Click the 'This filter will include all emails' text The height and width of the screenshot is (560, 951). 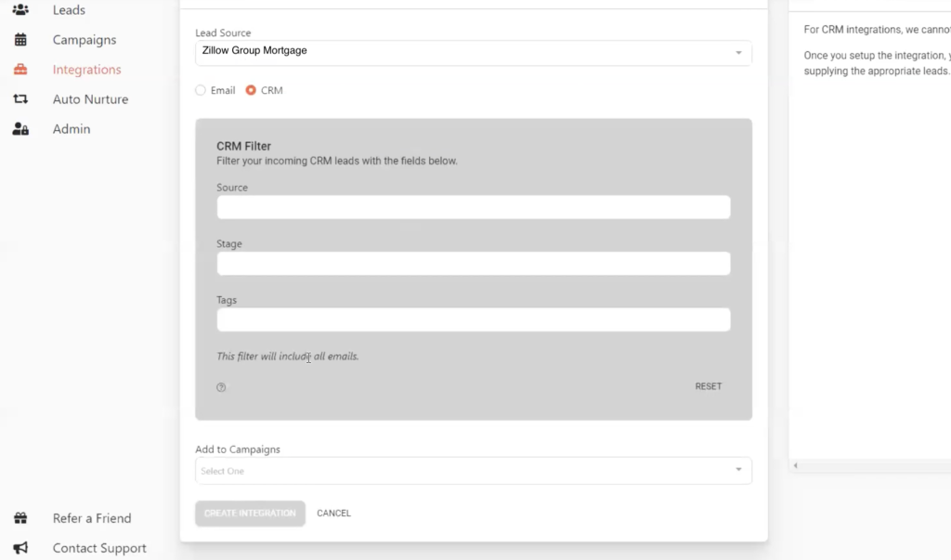coord(288,356)
